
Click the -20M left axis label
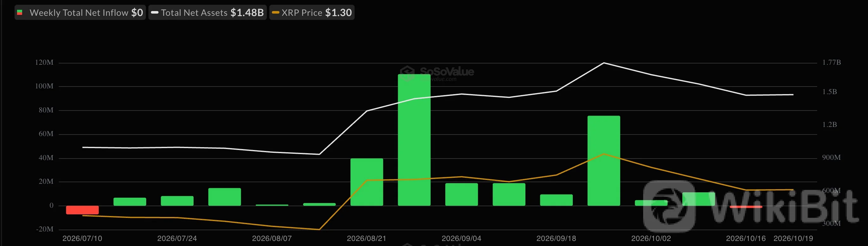45,229
